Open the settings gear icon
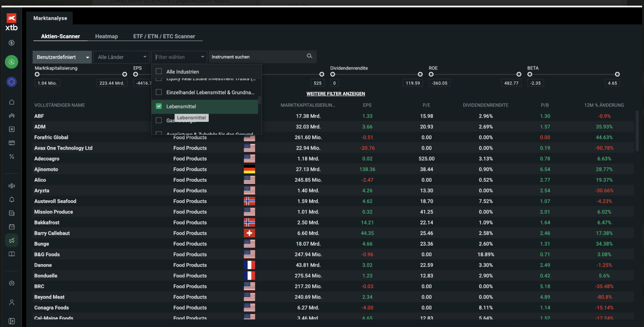Screen dimensions: 644x327 pyautogui.click(x=11, y=283)
